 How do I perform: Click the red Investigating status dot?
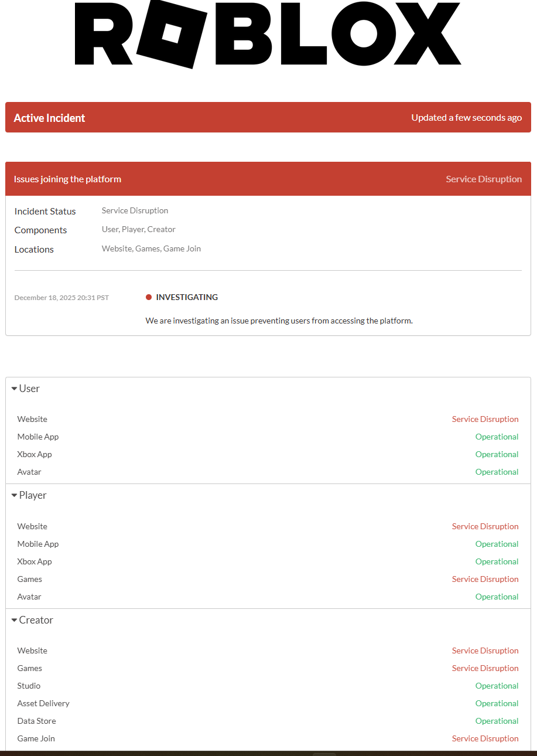(149, 297)
